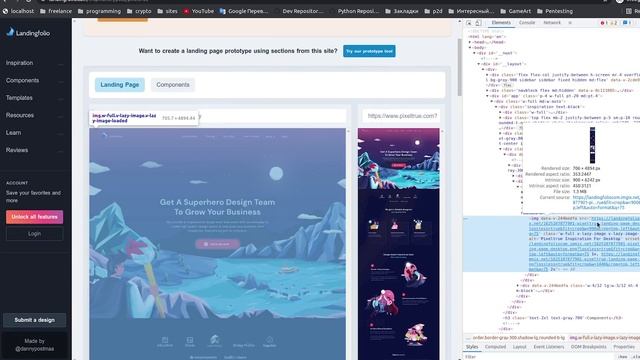Collapse the body node in DOM tree
The height and width of the screenshot is (360, 640).
[470, 48]
